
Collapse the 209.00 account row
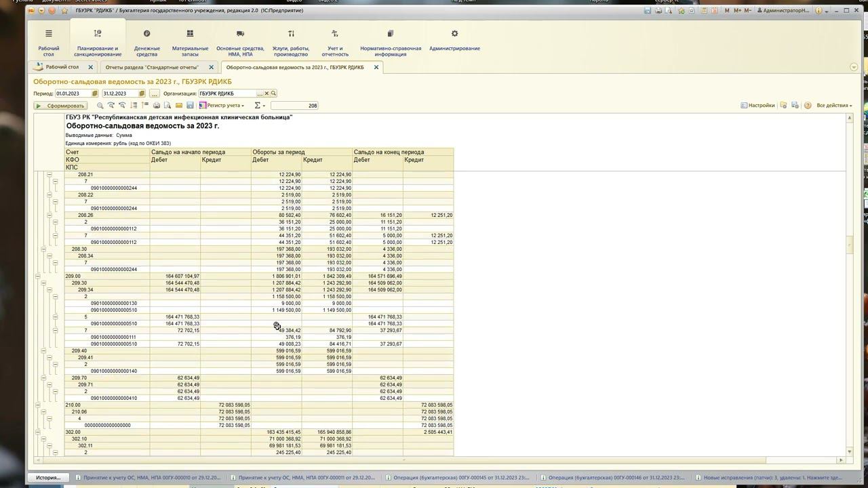38,276
